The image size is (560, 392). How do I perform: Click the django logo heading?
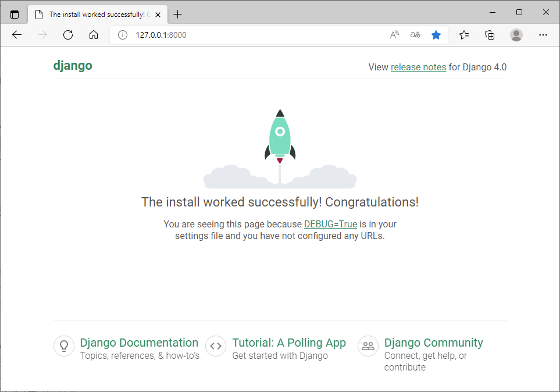click(x=73, y=66)
